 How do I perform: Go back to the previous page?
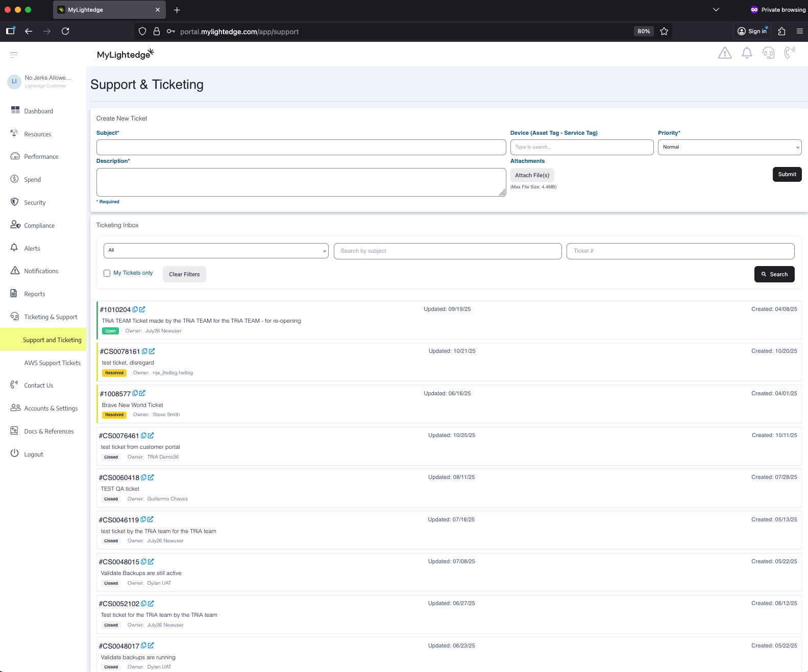(29, 31)
